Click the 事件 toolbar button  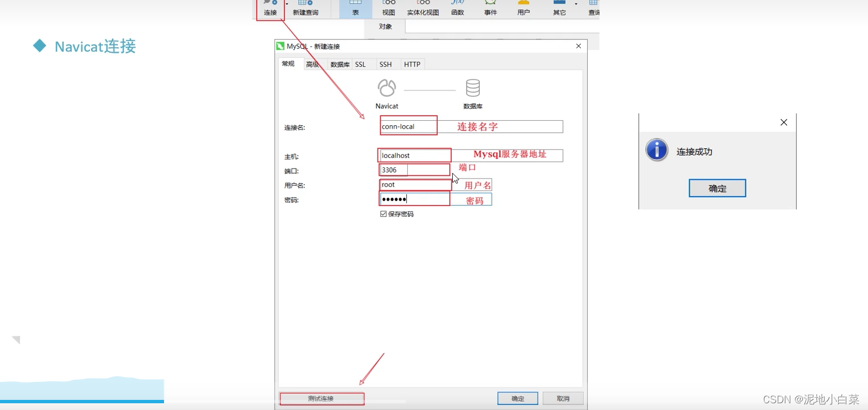(490, 8)
